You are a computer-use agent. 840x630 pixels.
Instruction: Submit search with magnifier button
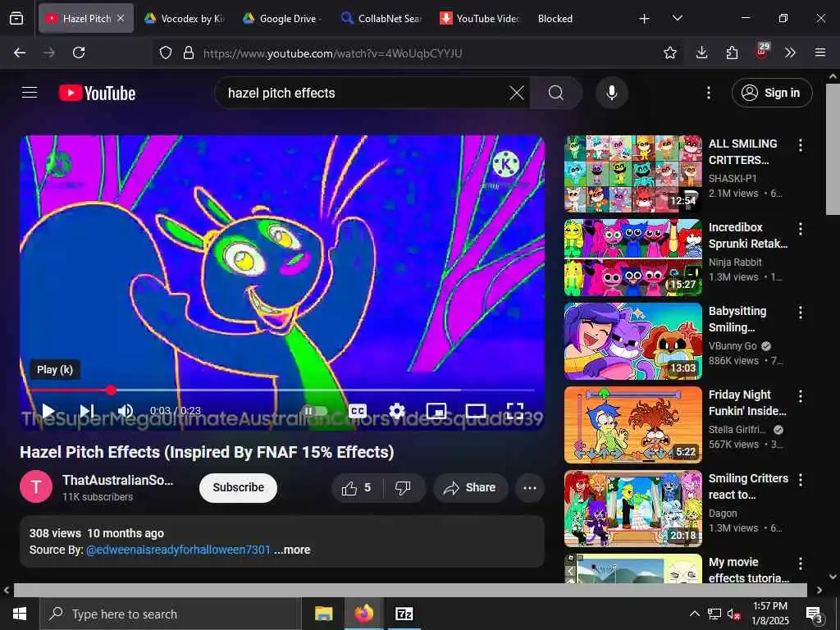pyautogui.click(x=556, y=93)
